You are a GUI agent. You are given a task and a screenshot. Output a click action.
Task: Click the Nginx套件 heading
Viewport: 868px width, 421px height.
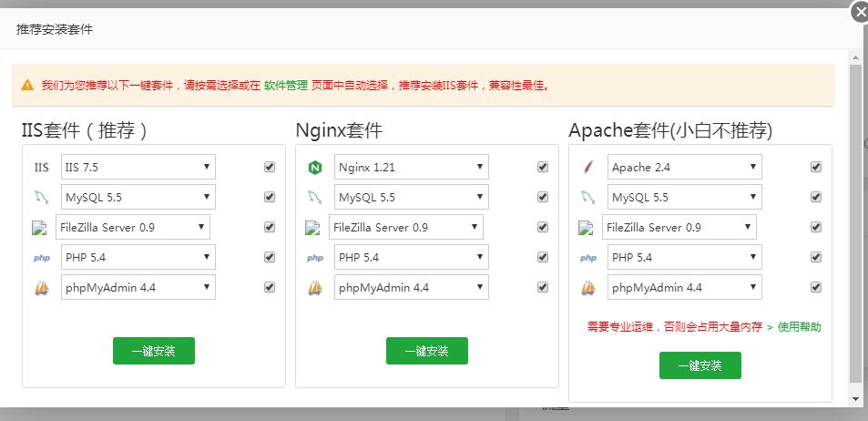(x=339, y=130)
